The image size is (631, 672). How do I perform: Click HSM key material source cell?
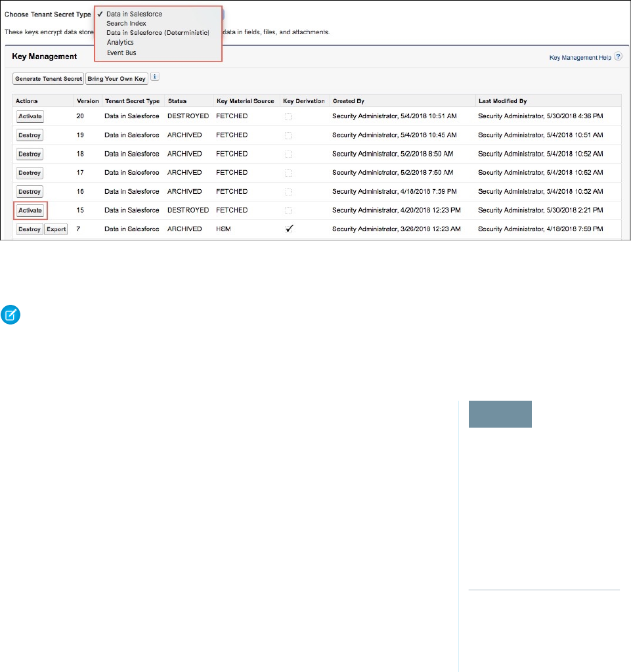click(x=223, y=229)
